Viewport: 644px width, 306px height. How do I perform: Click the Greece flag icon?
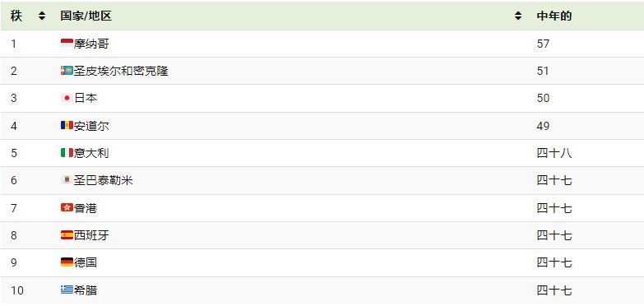[x=67, y=290]
